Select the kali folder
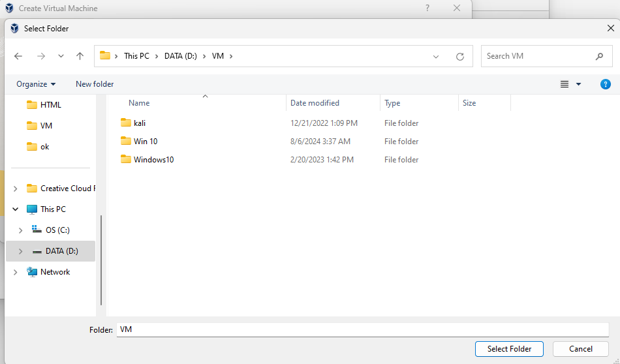620x364 pixels. (x=140, y=123)
